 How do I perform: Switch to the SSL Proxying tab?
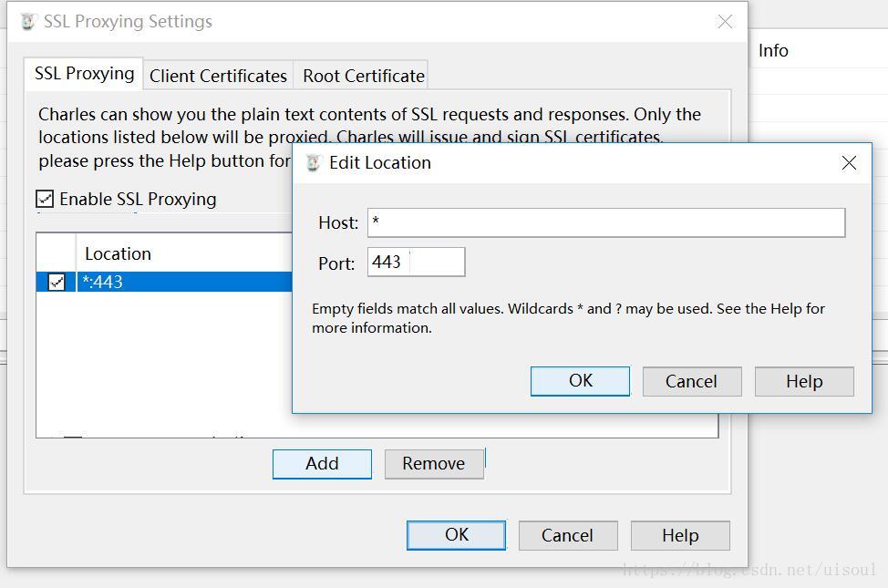pos(84,74)
